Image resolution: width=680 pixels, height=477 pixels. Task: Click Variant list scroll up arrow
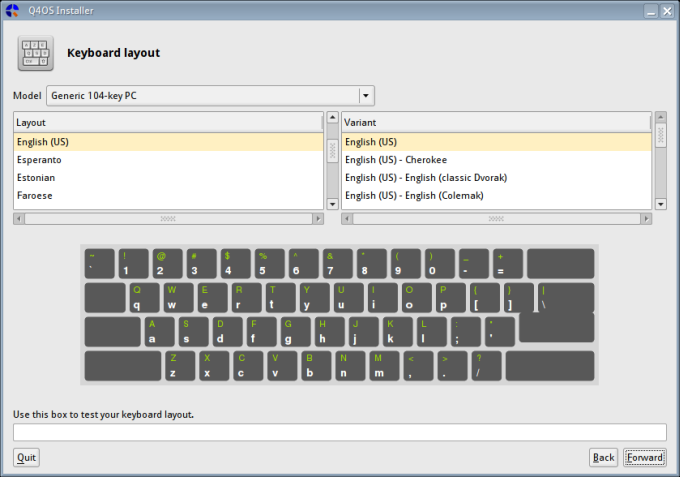coord(660,117)
